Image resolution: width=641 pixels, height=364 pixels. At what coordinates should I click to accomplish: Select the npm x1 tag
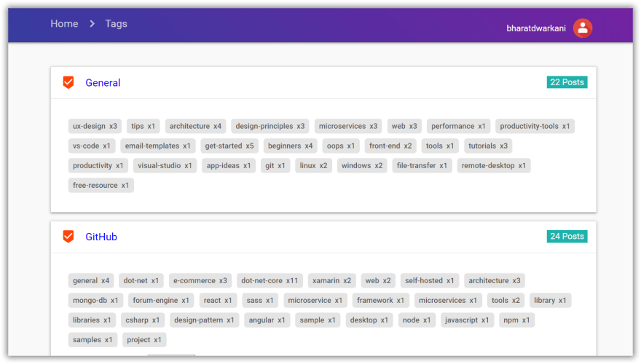pos(516,320)
